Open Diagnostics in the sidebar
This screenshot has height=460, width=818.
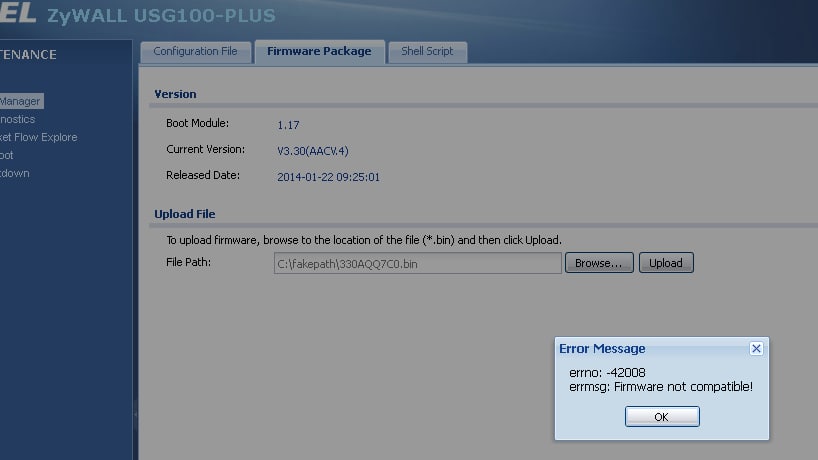coord(18,119)
